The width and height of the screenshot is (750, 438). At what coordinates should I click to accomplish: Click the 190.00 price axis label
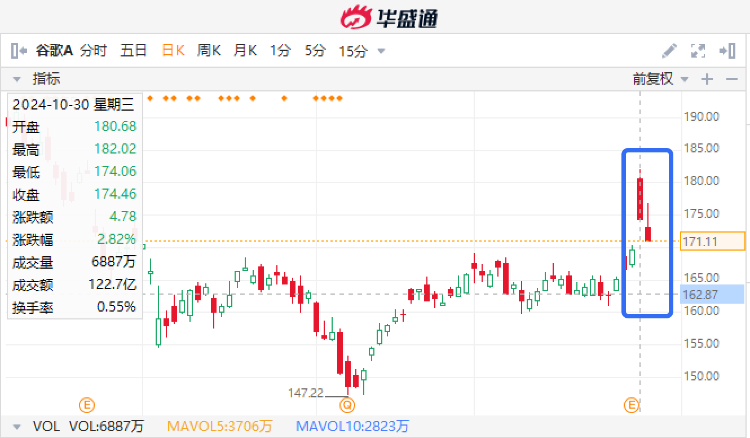click(x=702, y=117)
